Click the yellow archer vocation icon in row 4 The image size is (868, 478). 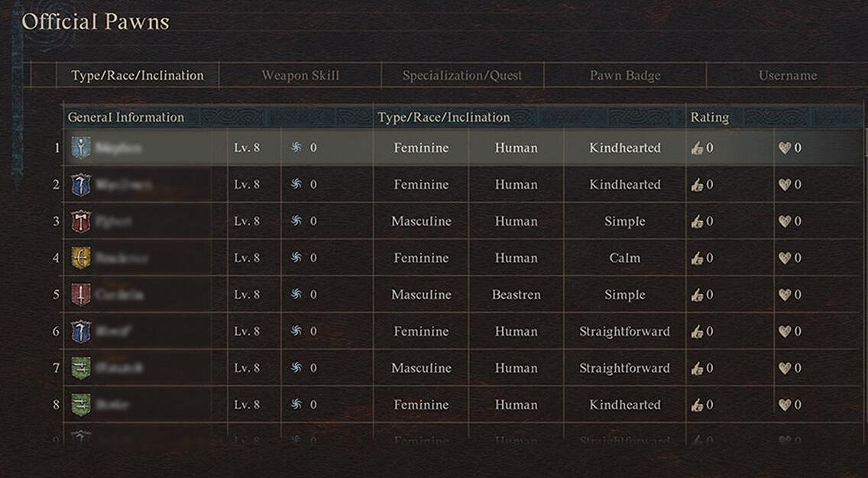tap(81, 258)
